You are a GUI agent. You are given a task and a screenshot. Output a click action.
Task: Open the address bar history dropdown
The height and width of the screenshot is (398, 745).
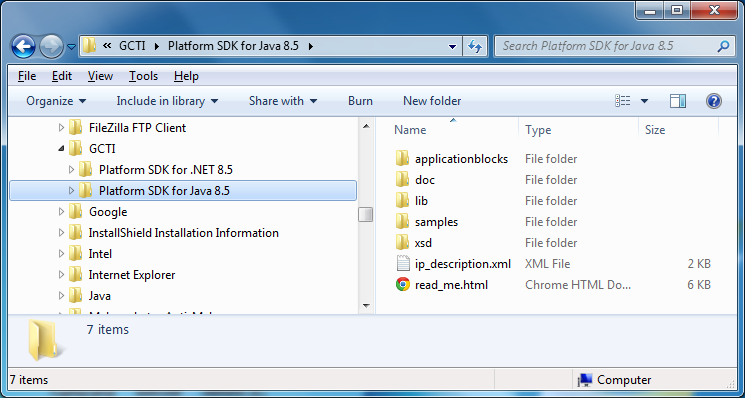pyautogui.click(x=453, y=47)
